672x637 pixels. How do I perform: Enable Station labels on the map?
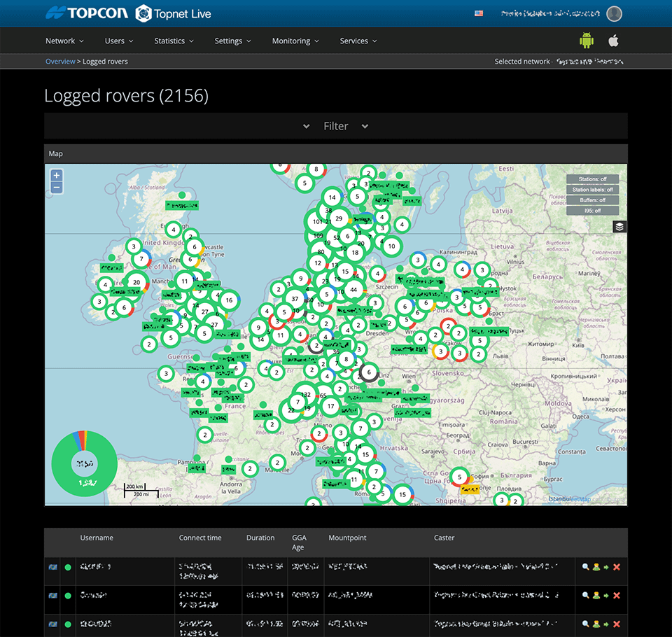pyautogui.click(x=592, y=190)
